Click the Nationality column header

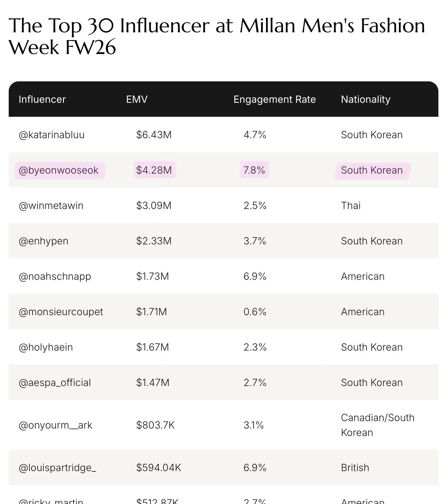click(365, 99)
